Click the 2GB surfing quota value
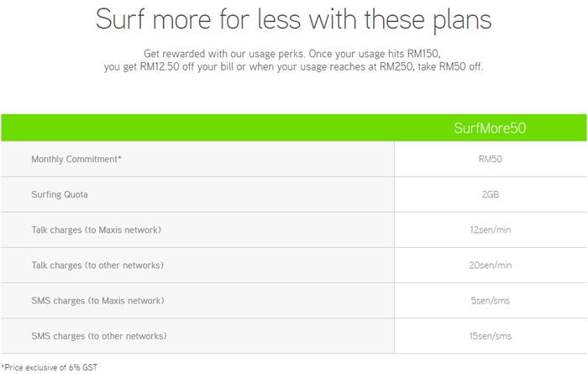This screenshot has height=374, width=588. (490, 194)
